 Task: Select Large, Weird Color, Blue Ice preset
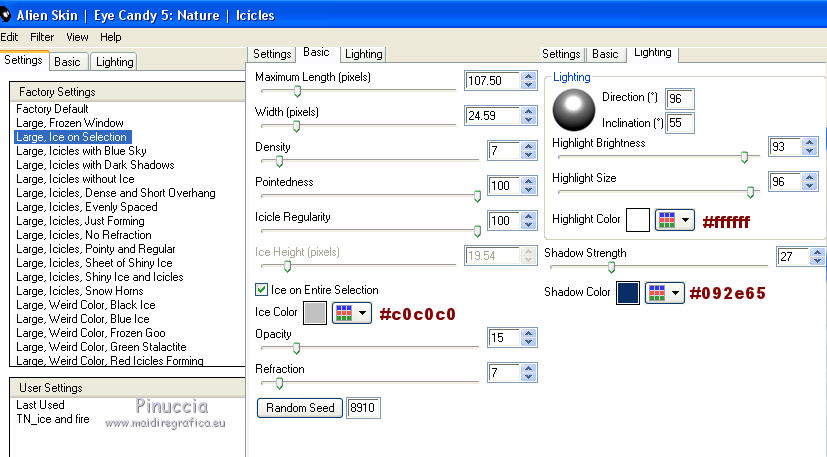(x=83, y=319)
